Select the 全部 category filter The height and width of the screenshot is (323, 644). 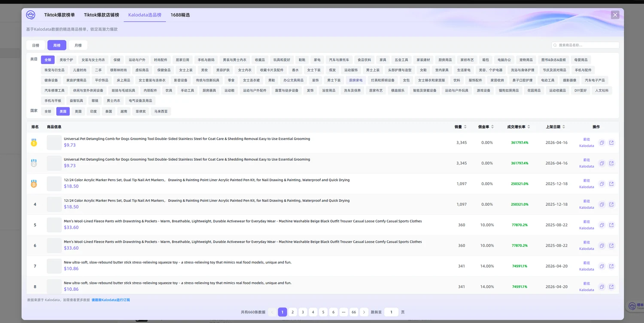[x=48, y=60]
